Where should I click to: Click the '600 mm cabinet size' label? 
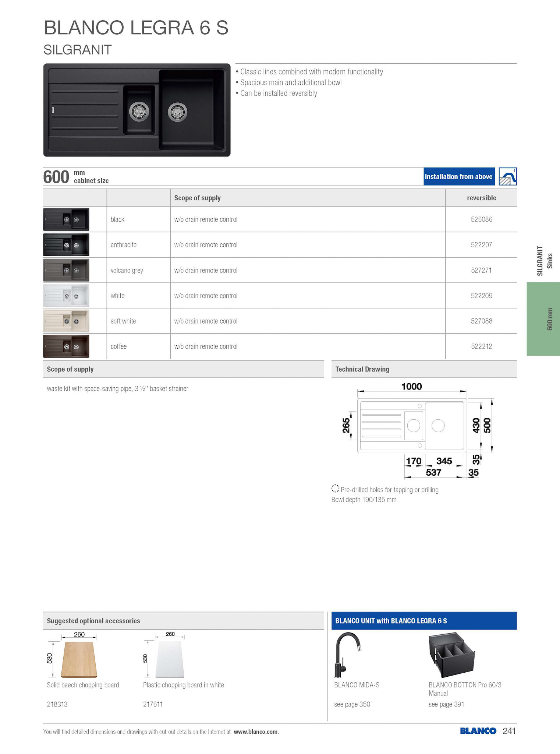[76, 177]
